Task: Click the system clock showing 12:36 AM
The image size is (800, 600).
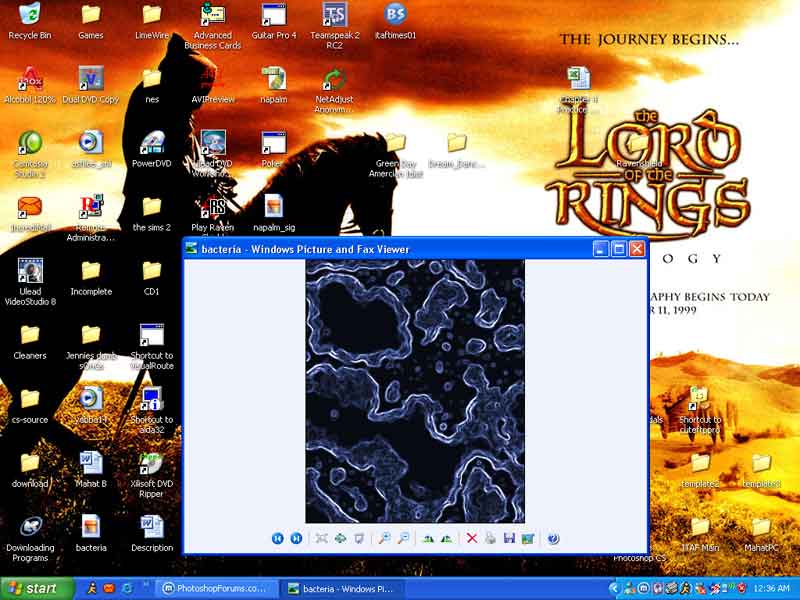Action: point(772,588)
